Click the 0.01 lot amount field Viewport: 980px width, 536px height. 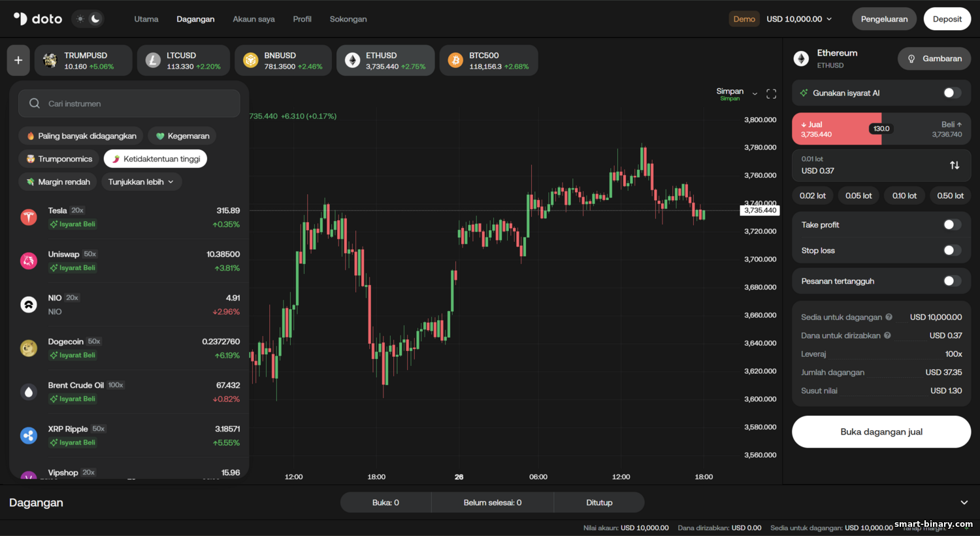(x=881, y=165)
